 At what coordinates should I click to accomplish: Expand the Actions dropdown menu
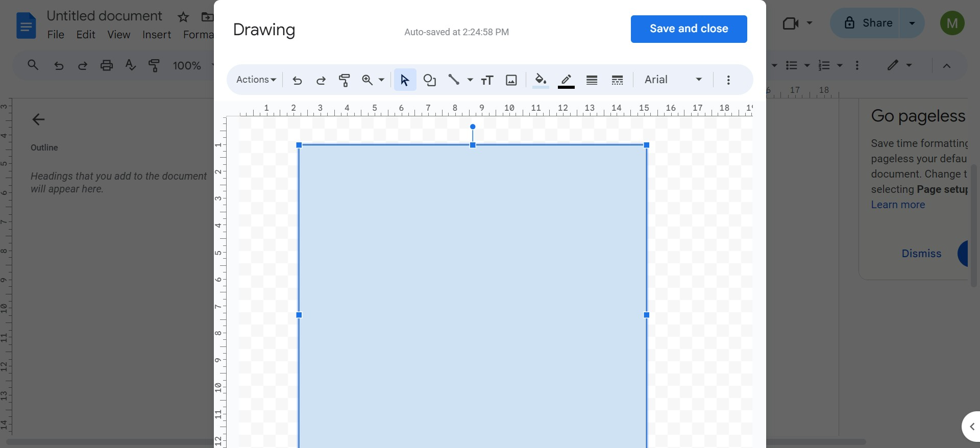(256, 80)
